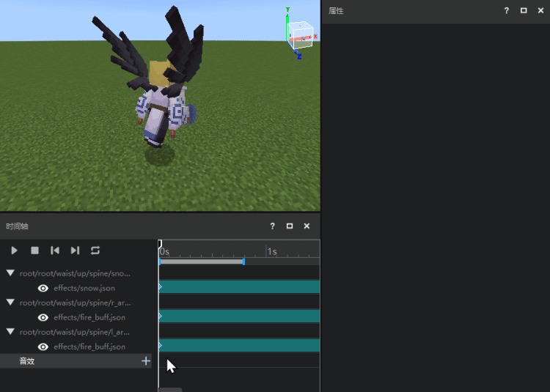Stop the timeline playback

34,251
